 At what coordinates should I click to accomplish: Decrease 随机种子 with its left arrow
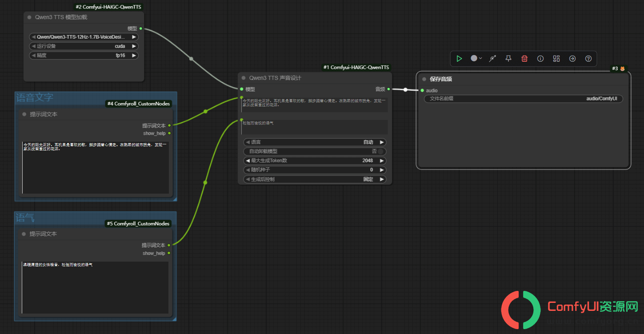(x=248, y=170)
